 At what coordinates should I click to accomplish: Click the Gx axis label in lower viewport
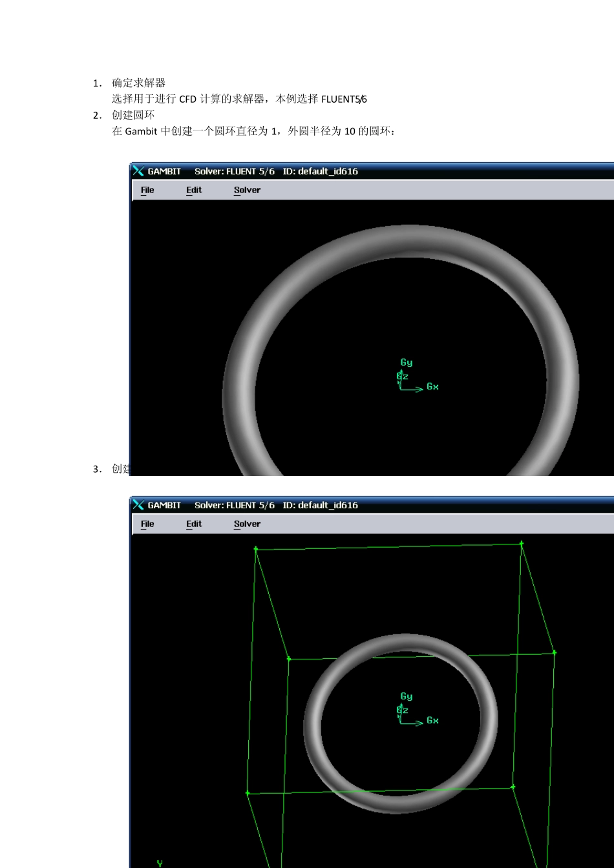(432, 721)
